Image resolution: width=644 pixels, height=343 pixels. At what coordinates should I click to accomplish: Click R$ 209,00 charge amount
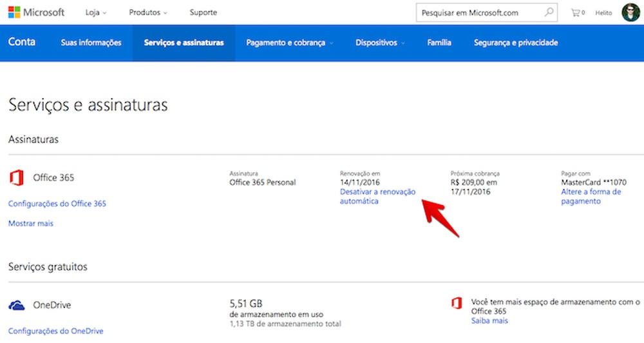(x=473, y=182)
